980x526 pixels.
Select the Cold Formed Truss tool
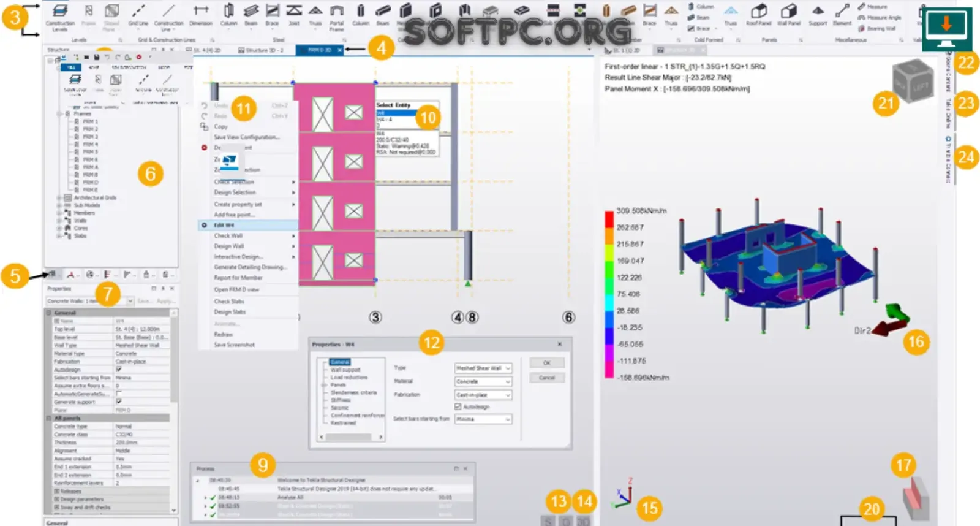[731, 15]
